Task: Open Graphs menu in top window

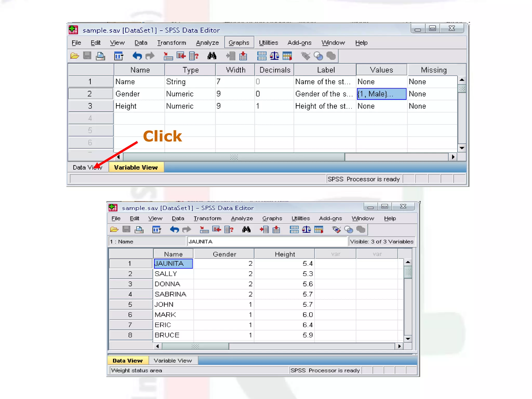Action: click(239, 43)
